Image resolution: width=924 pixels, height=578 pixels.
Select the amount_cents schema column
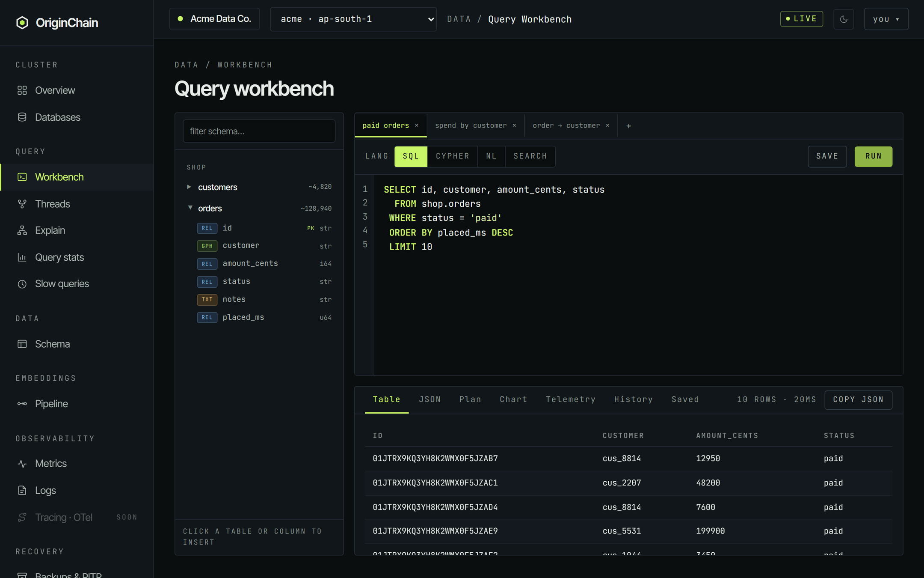(x=264, y=264)
